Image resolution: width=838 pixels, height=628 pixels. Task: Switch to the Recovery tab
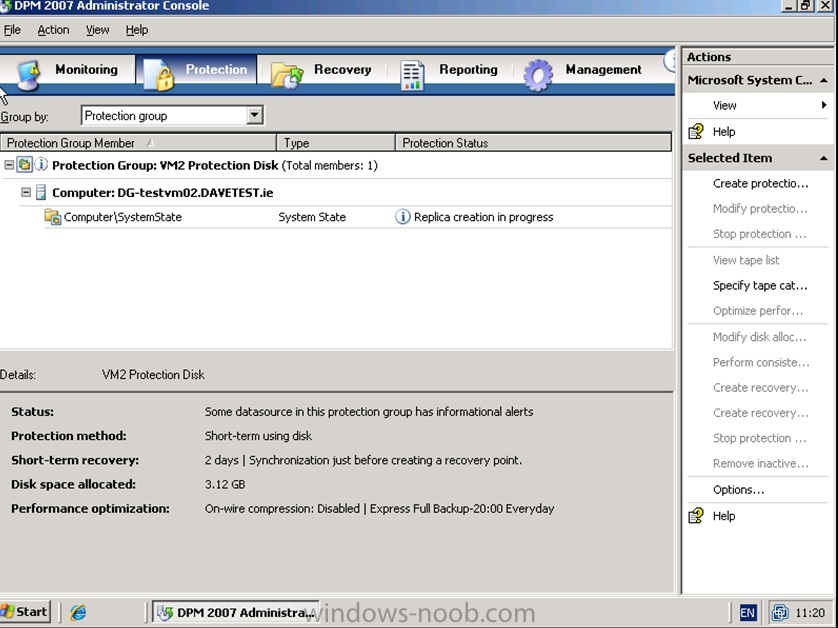point(327,72)
